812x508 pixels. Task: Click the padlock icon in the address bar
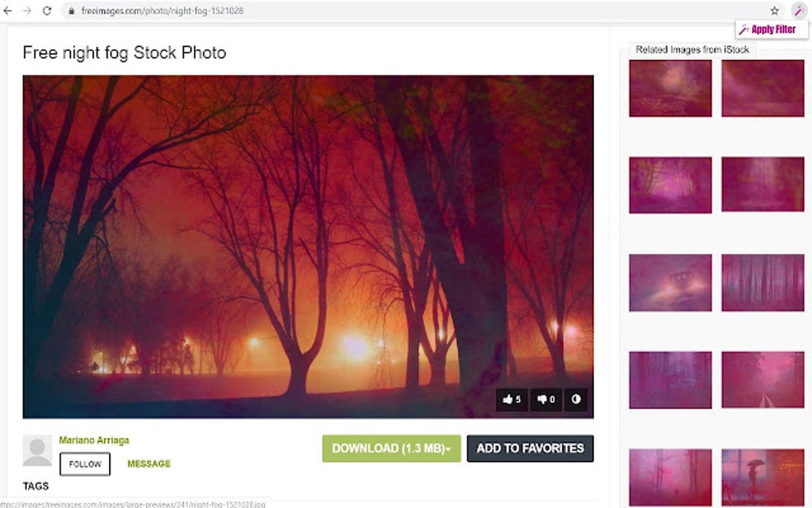pyautogui.click(x=70, y=10)
